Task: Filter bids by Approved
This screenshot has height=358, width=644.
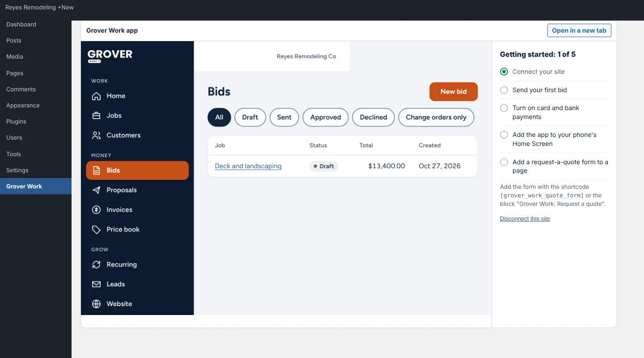Action: click(326, 117)
